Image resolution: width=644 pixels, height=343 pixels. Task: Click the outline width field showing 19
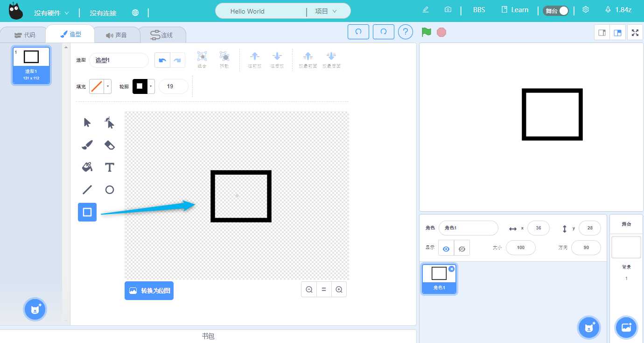[174, 86]
